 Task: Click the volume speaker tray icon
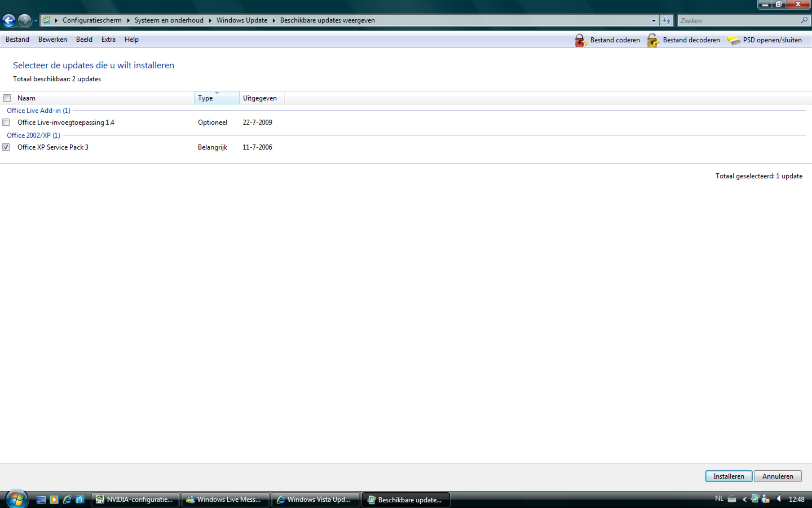pyautogui.click(x=779, y=499)
